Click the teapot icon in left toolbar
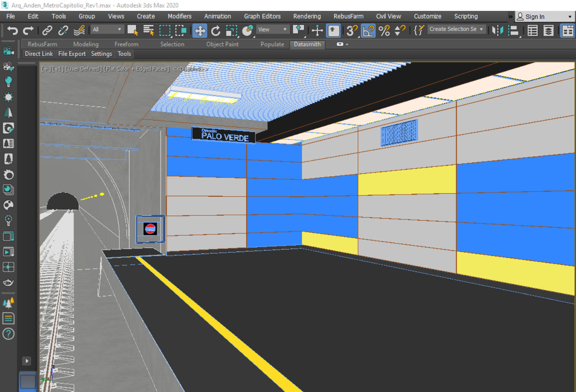Viewport: 576px width, 392px height. click(x=8, y=283)
